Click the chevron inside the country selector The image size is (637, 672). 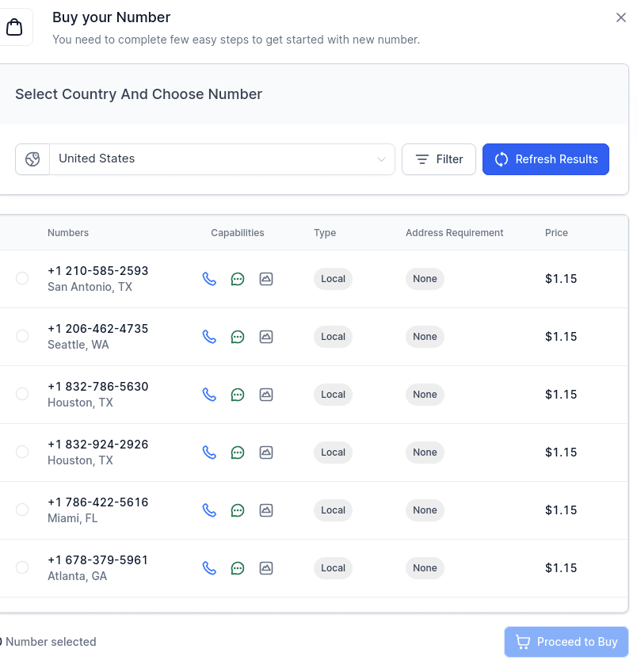(x=381, y=158)
